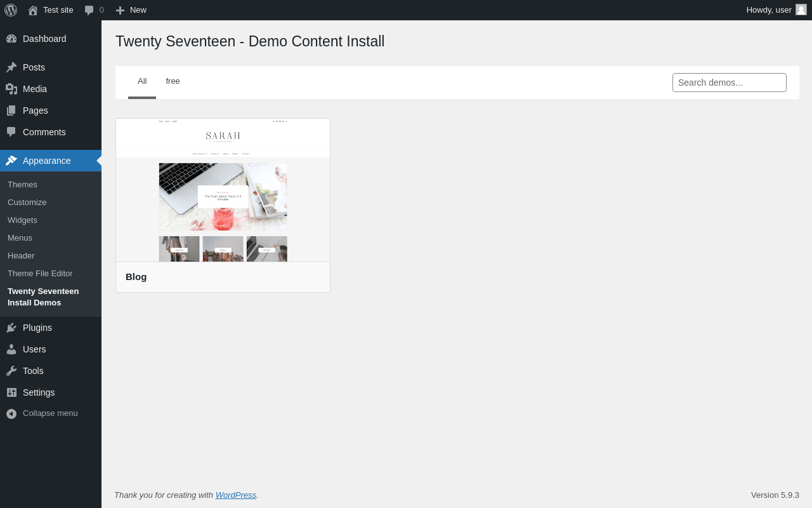Open the Plugins menu label

[x=37, y=328]
